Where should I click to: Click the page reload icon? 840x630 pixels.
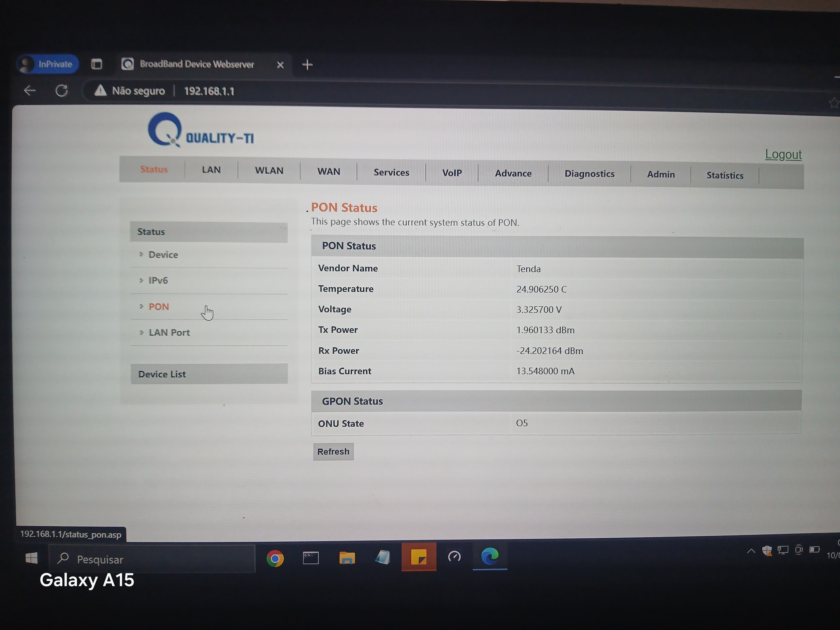click(x=62, y=91)
